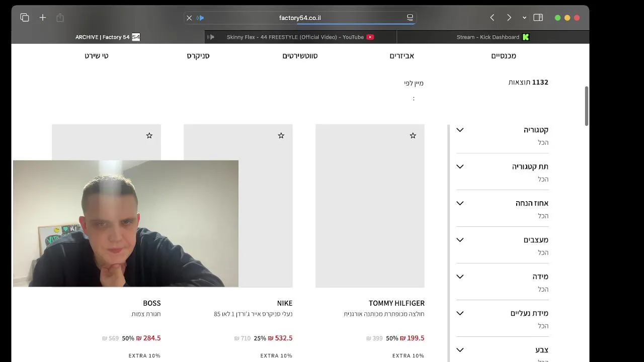Toggle the Safari sidebar icon
Image resolution: width=644 pixels, height=362 pixels.
[x=538, y=18]
